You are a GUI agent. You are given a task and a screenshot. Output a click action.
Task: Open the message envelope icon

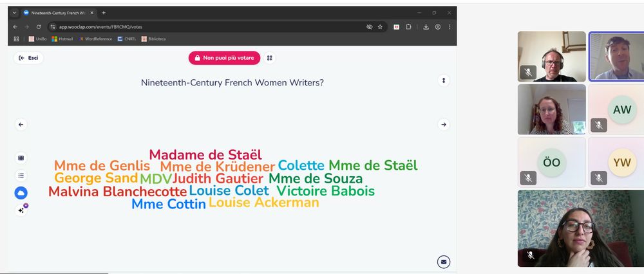[x=444, y=261]
